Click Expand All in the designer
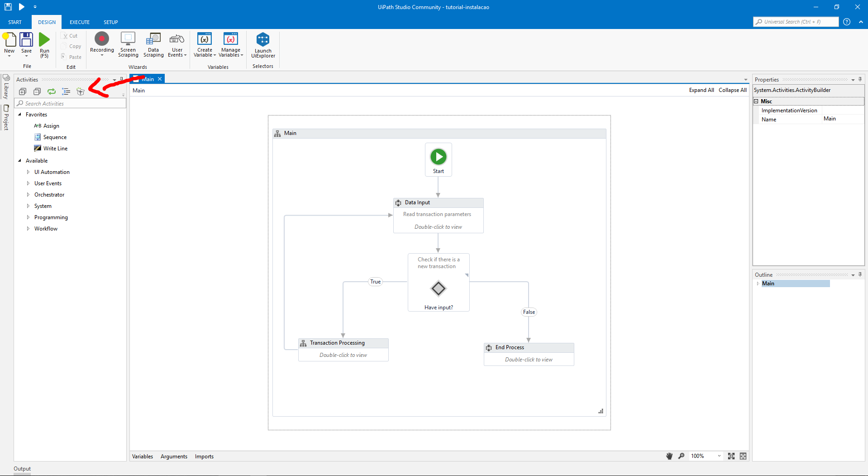Image resolution: width=868 pixels, height=476 pixels. (x=701, y=90)
